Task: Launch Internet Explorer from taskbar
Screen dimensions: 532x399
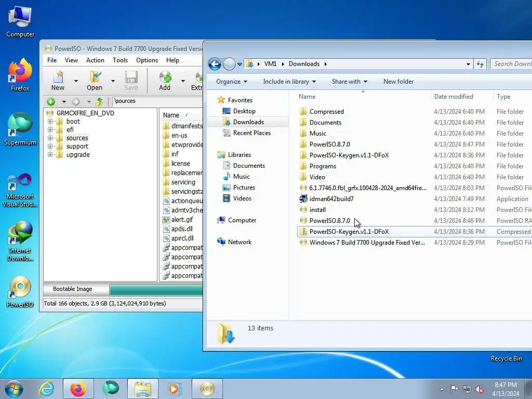Action: point(46,389)
